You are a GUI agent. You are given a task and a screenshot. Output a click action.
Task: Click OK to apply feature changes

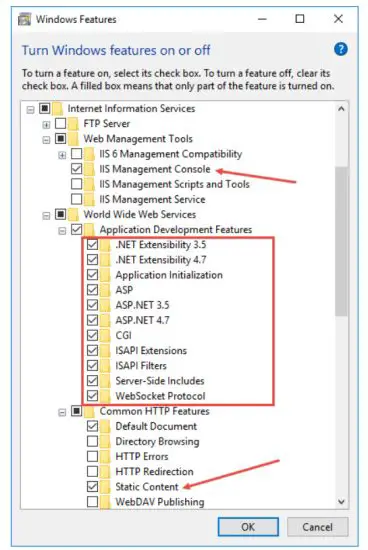[x=248, y=527]
